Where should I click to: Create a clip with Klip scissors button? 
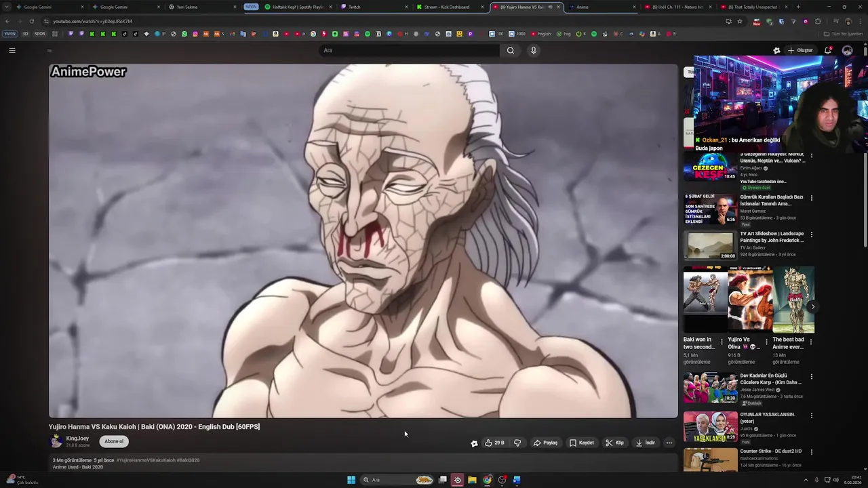pos(614,443)
